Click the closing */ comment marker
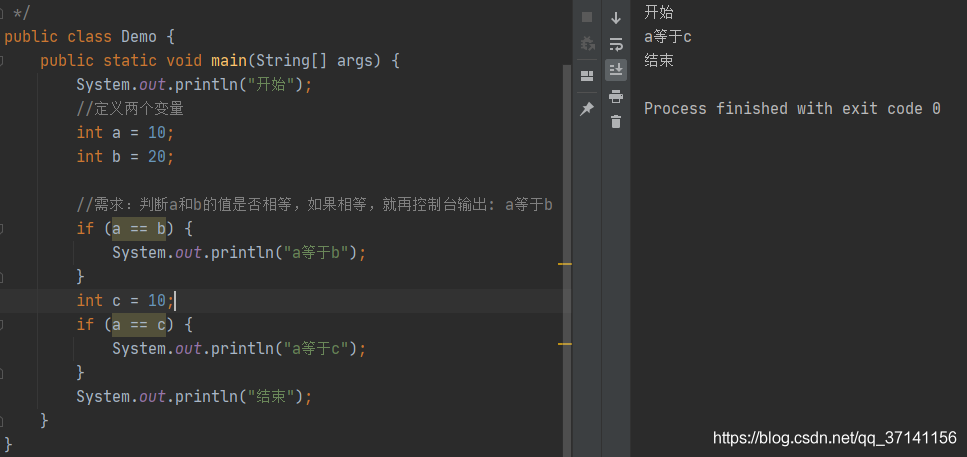967x457 pixels. click(21, 12)
